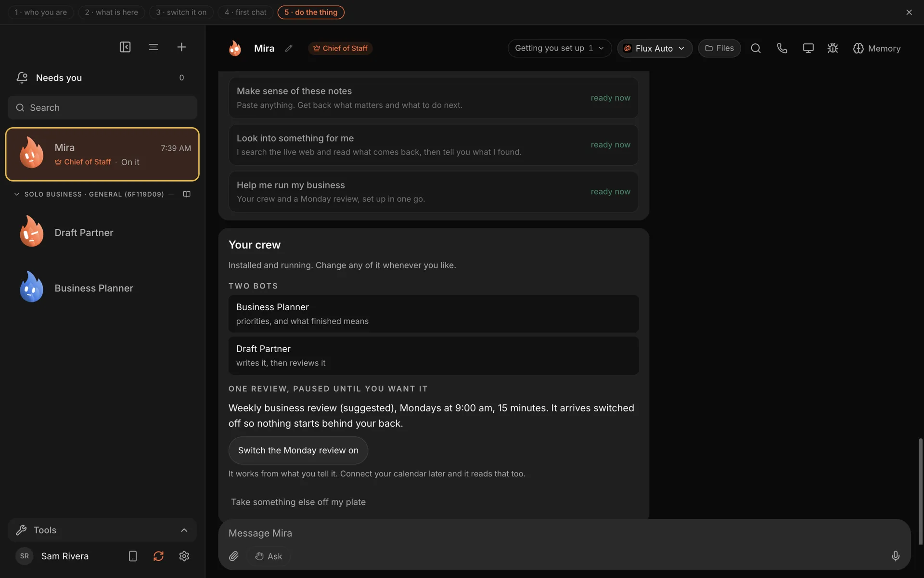The width and height of the screenshot is (924, 578).
Task: Collapse the Tools section chevron
Action: pos(184,530)
